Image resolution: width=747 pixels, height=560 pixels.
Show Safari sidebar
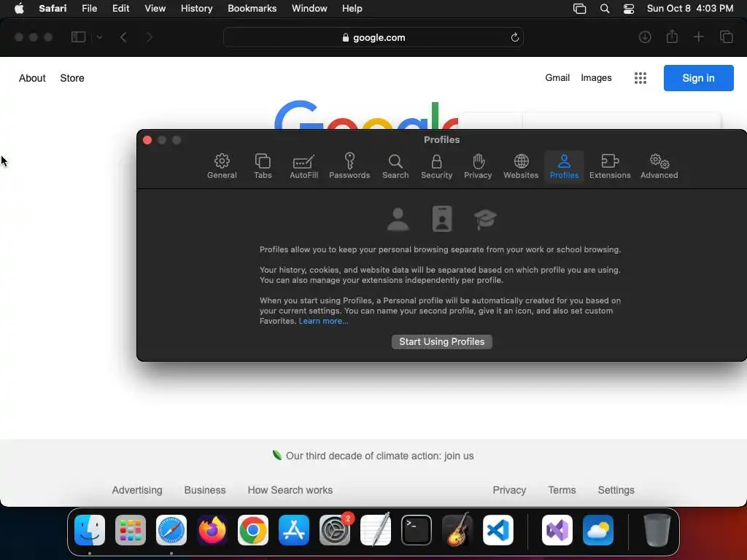click(78, 37)
